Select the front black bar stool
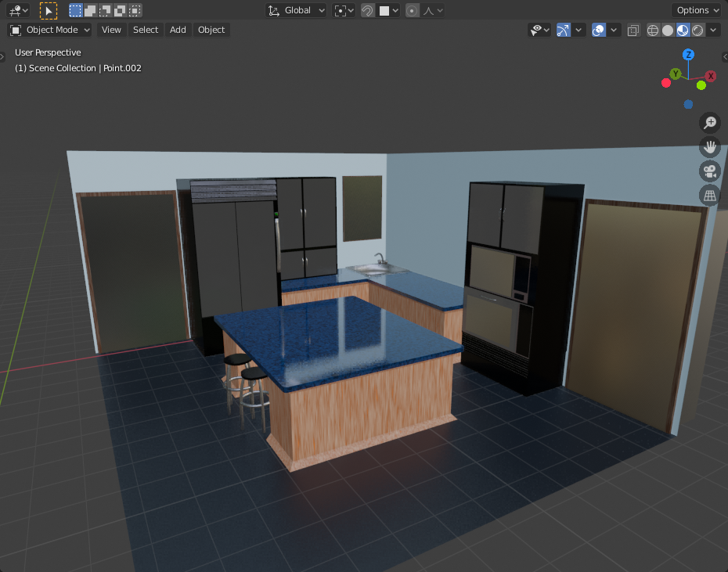The height and width of the screenshot is (572, 728). coord(254,372)
